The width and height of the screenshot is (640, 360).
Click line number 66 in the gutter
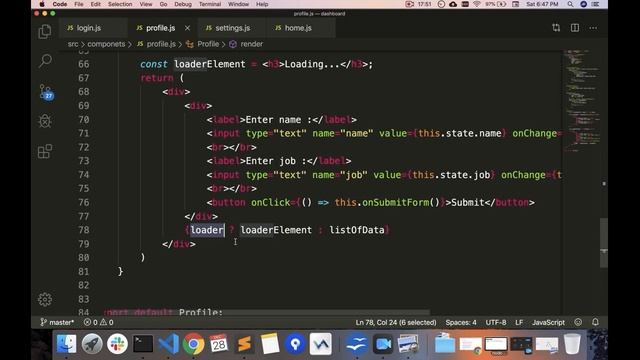[83, 64]
